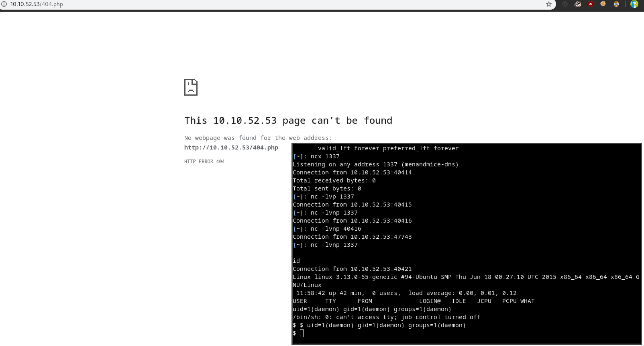Screen dimensions: 644x346
Task: Open the Privacy Badger extension
Action: coord(578,4)
